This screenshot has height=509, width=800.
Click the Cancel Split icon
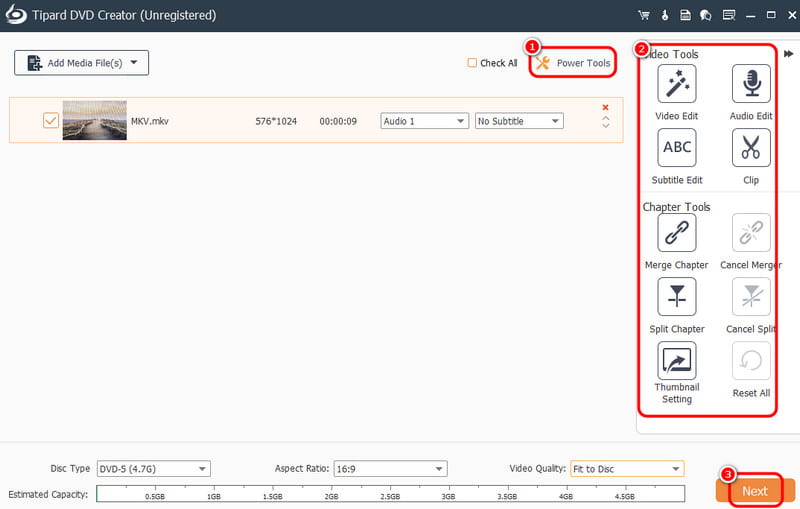tap(751, 297)
